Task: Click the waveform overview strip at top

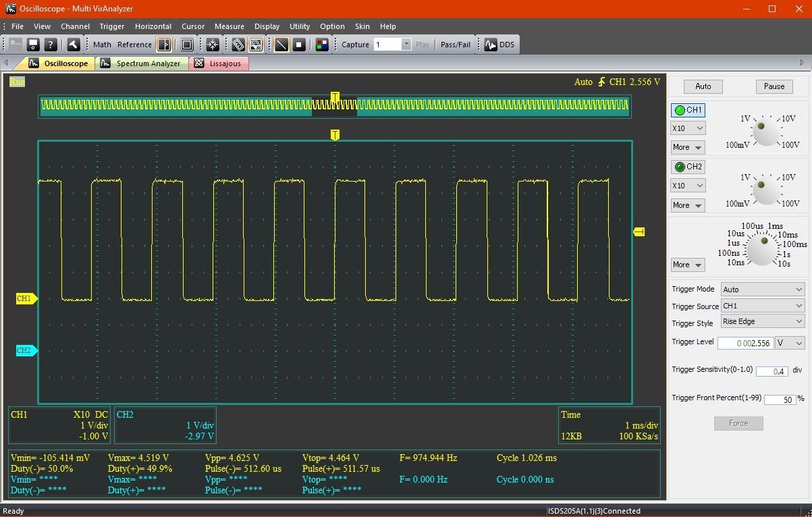Action: 335,105
